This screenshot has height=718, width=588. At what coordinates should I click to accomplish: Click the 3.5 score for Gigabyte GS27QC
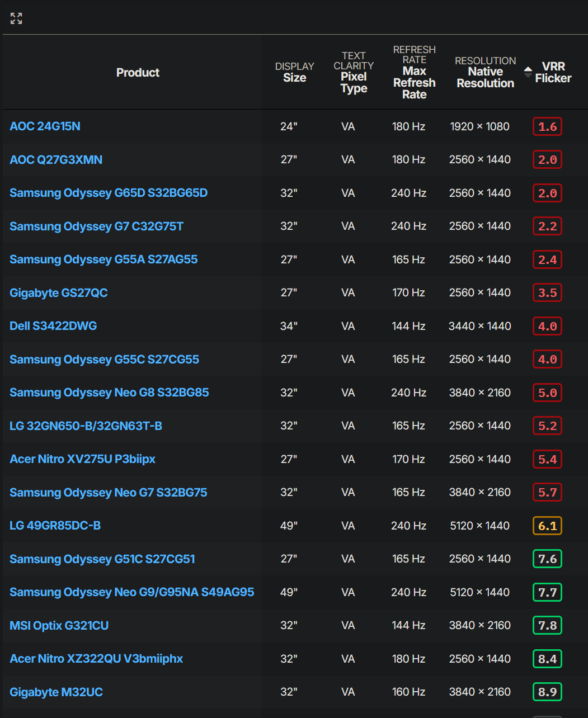point(547,292)
